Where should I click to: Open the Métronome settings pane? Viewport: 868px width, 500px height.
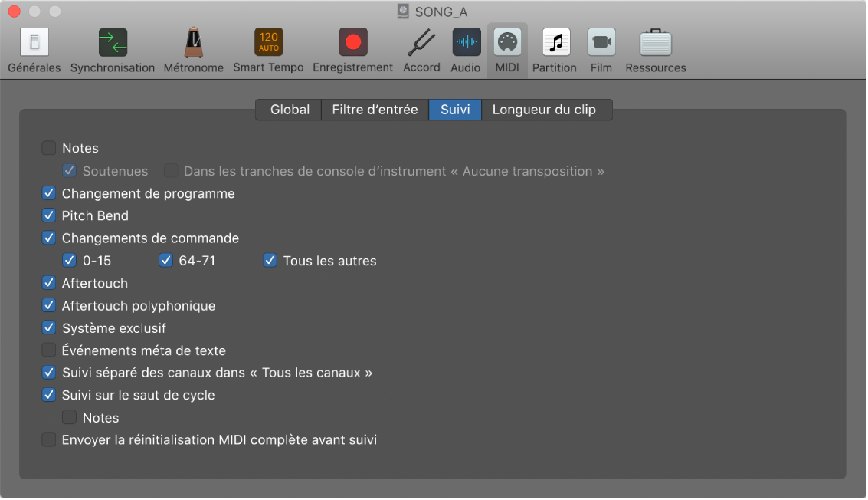pyautogui.click(x=193, y=51)
